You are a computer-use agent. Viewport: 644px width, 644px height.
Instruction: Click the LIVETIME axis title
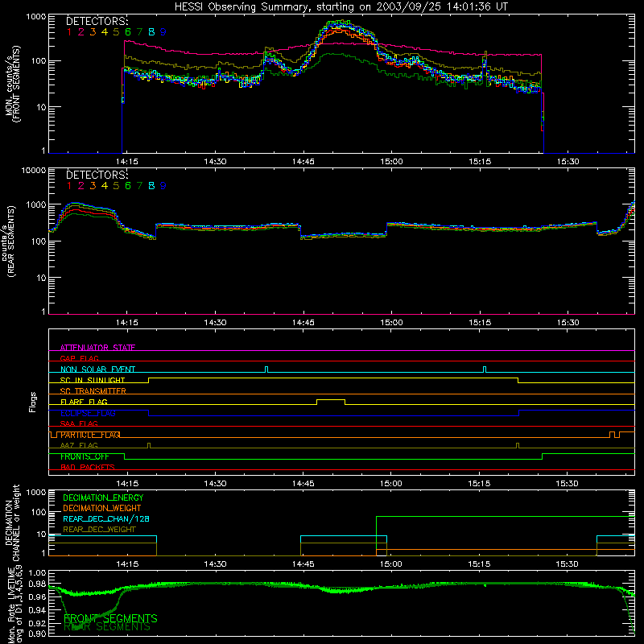pos(16,605)
